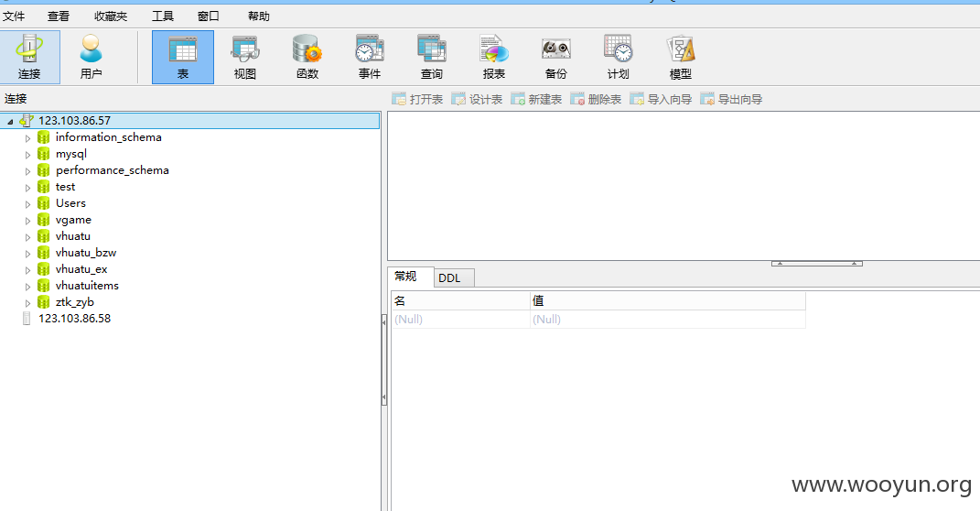This screenshot has height=511, width=980.
Task: Click the 新建表 (New Table) button
Action: 536,99
